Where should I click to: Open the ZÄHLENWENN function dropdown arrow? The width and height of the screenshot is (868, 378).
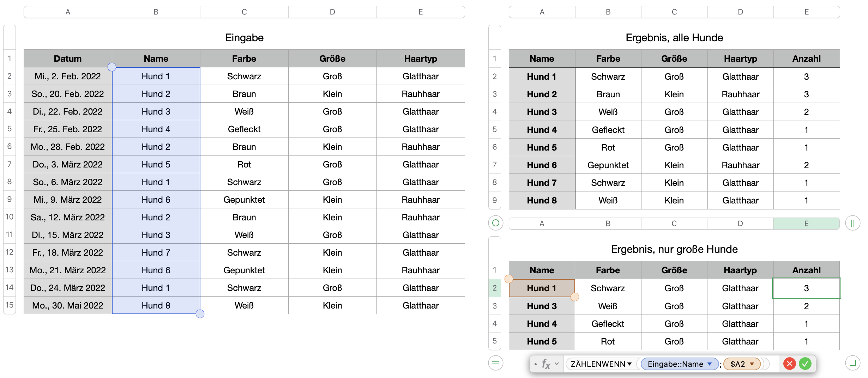(629, 364)
